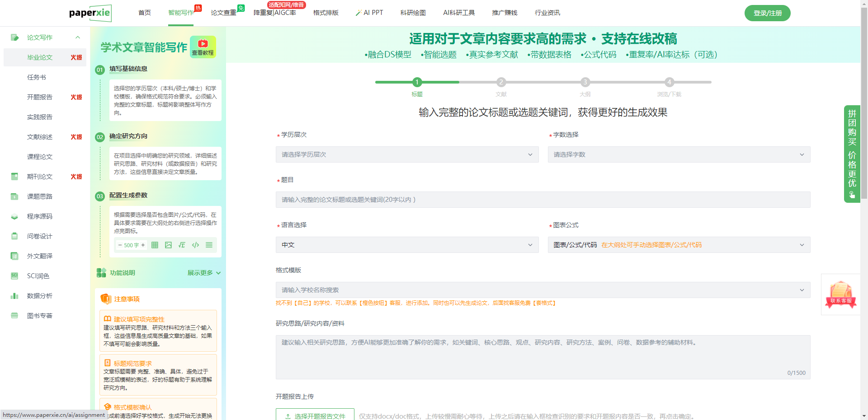Click the plus button to increase 500字
868x420 pixels.
143,245
